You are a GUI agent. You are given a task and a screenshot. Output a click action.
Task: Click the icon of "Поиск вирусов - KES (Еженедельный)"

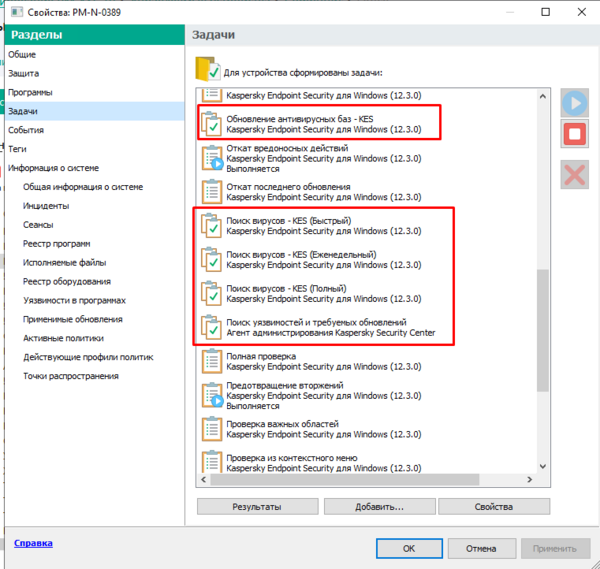click(x=211, y=259)
